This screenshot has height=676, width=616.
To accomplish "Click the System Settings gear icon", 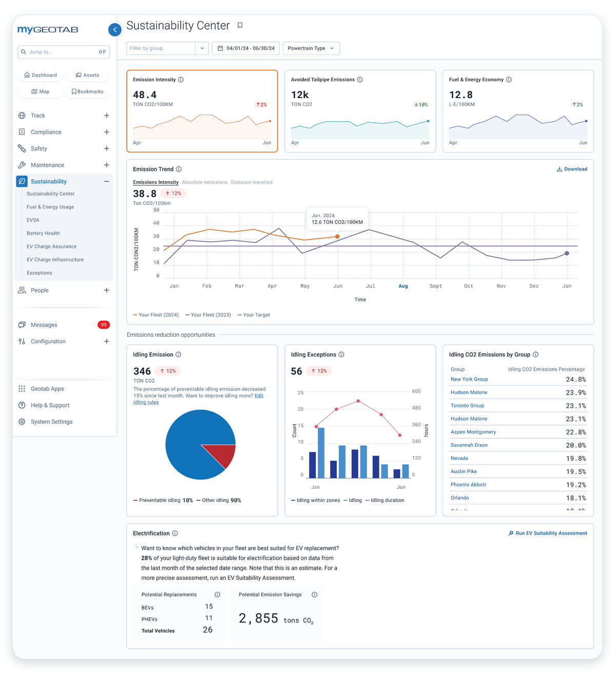I will pos(22,422).
